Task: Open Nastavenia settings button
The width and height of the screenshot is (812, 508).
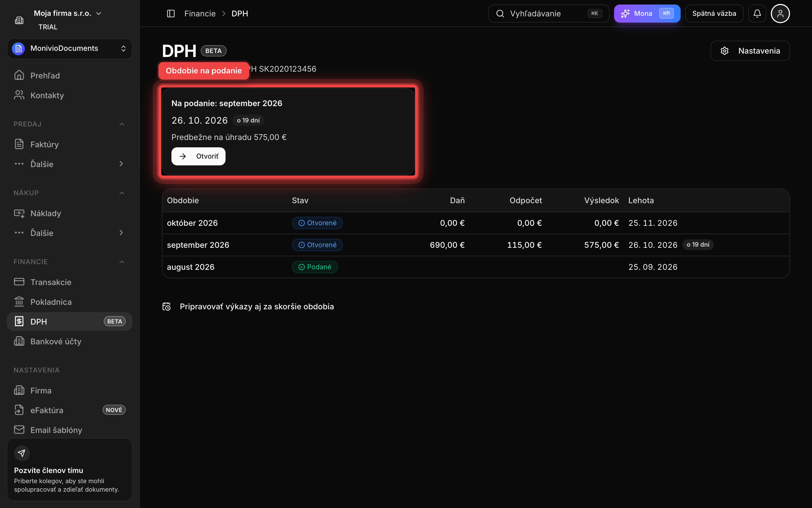Action: [750, 51]
